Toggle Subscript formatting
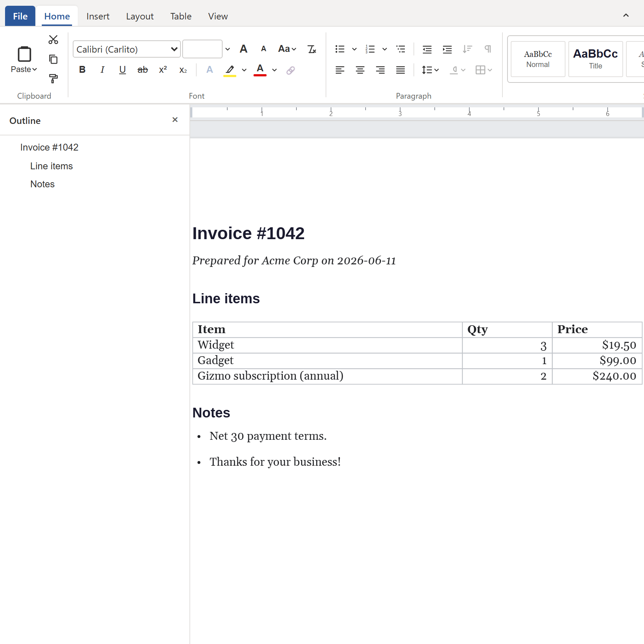The width and height of the screenshot is (644, 644). 183,70
